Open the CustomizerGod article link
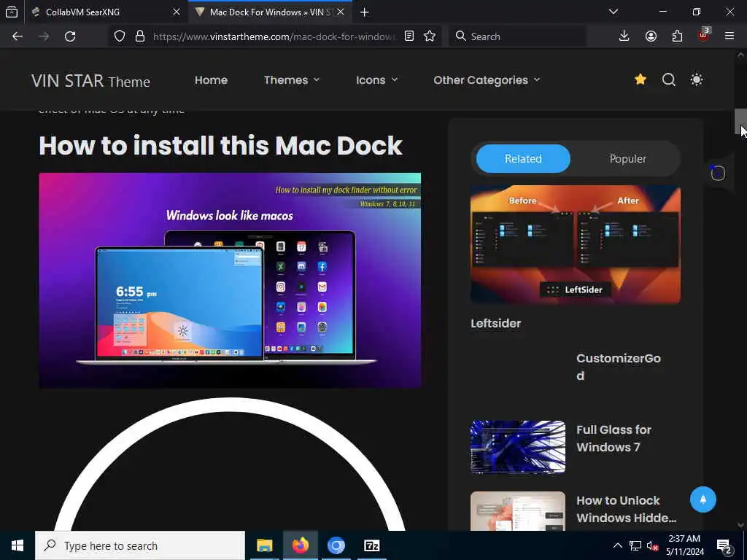 (619, 367)
